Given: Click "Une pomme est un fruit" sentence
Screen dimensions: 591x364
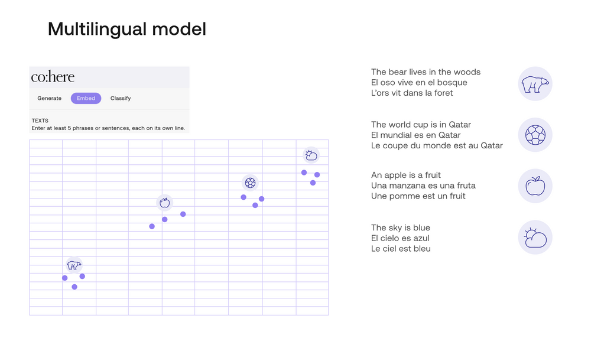Looking at the screenshot, I should [418, 196].
